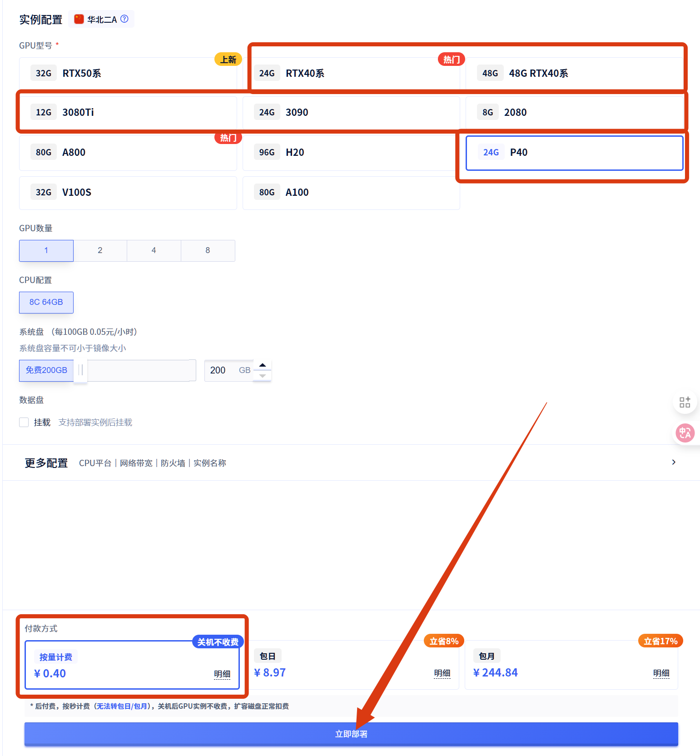Click the China flag region icon
This screenshot has height=756, width=700.
coord(79,19)
